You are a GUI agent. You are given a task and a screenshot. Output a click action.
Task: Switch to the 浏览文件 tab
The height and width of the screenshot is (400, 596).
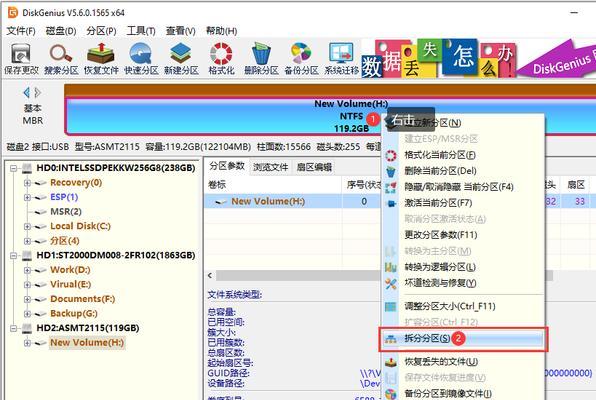pyautogui.click(x=271, y=167)
